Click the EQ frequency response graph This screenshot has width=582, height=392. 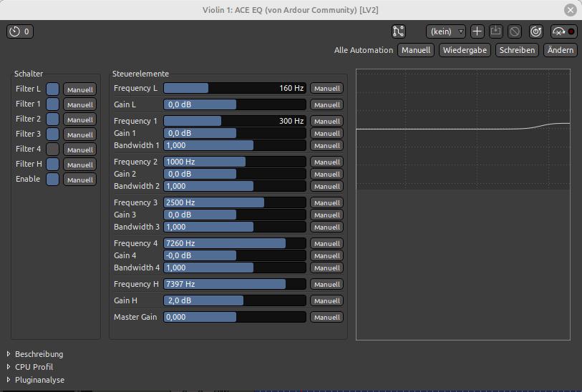(x=462, y=204)
